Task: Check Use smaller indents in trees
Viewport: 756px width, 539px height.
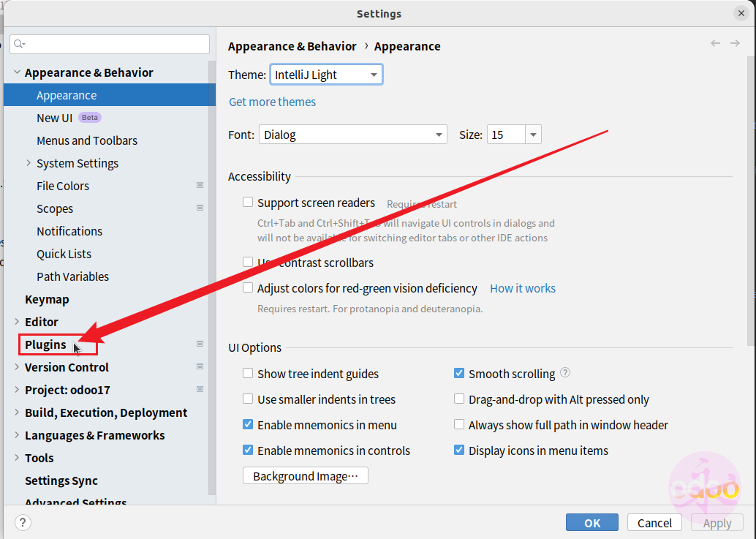Action: pyautogui.click(x=248, y=399)
